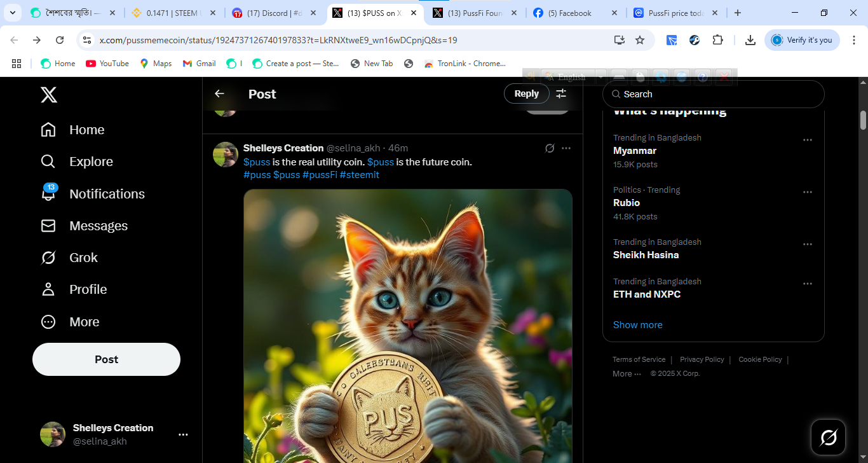Expand the More menu in the sidebar
The height and width of the screenshot is (463, 868).
click(x=70, y=322)
